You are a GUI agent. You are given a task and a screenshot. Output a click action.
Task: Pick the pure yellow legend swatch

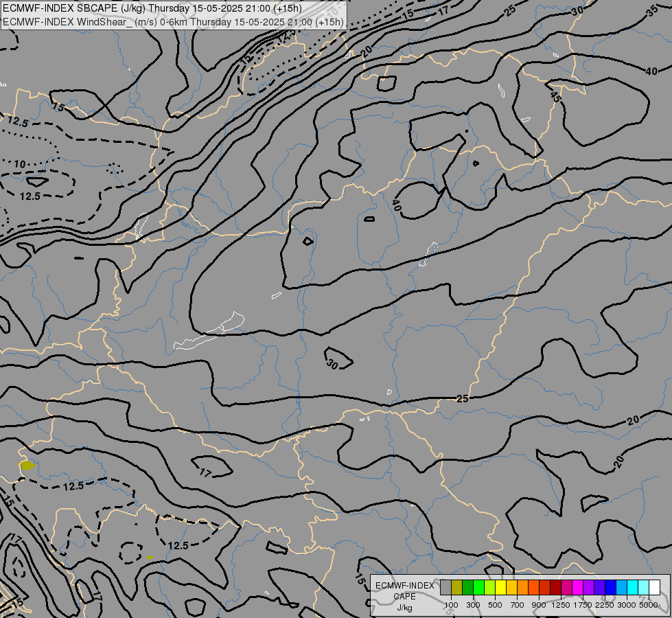click(500, 587)
